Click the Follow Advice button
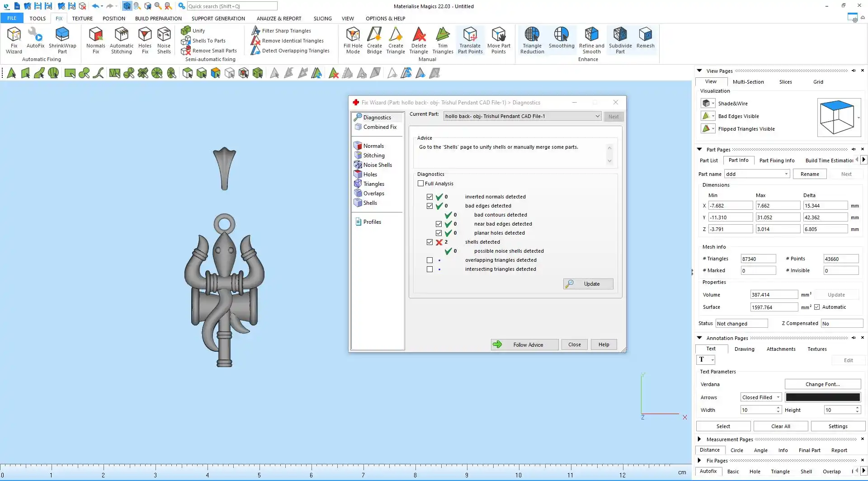This screenshot has height=481, width=868. pyautogui.click(x=524, y=344)
